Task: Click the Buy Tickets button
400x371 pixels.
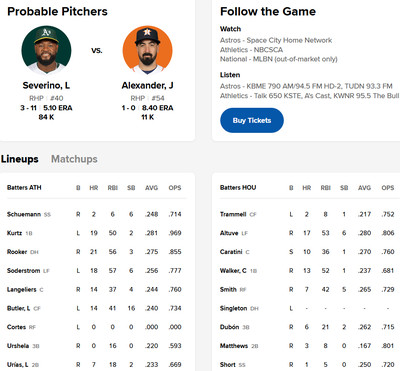Action: (252, 120)
